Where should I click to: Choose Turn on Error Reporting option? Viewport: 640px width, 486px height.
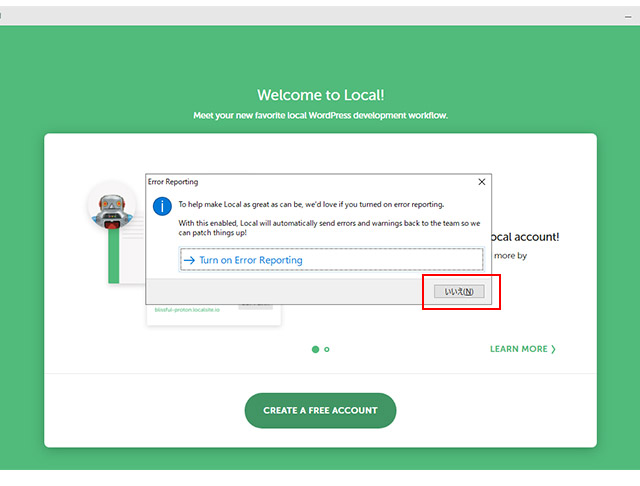[x=331, y=260]
